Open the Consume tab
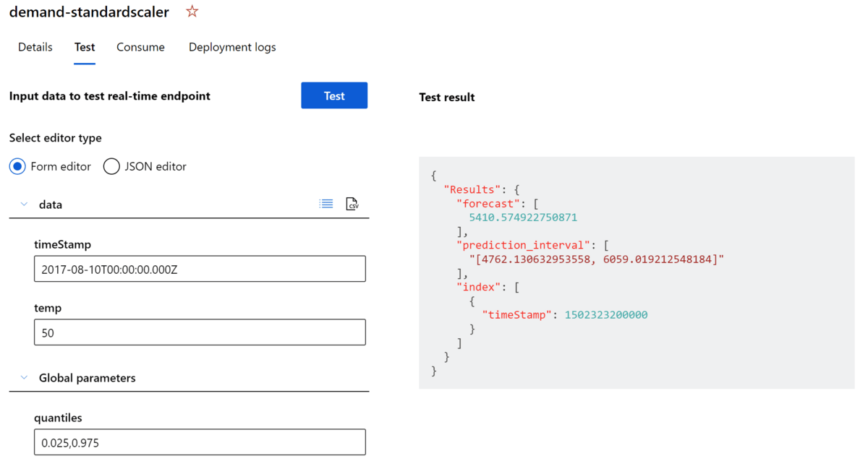 click(x=140, y=47)
